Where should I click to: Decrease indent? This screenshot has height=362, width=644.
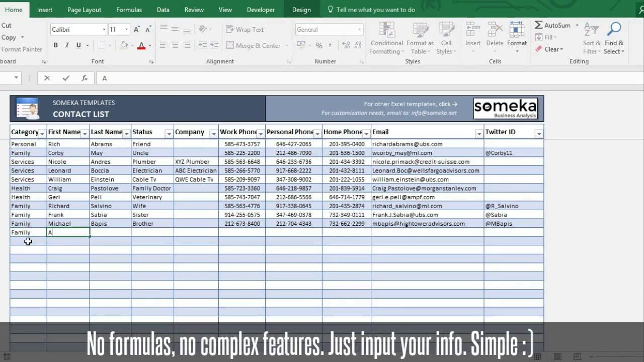click(202, 45)
